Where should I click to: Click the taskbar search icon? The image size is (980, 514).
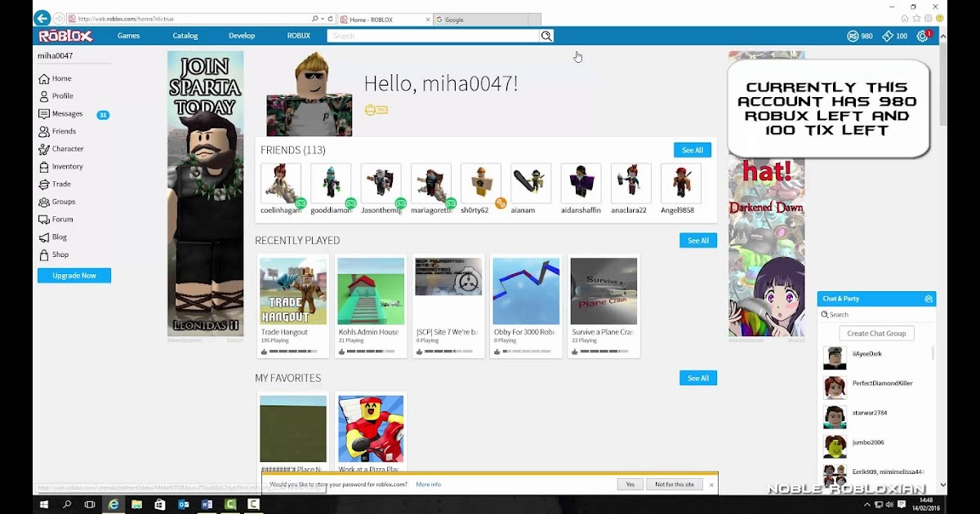[67, 505]
